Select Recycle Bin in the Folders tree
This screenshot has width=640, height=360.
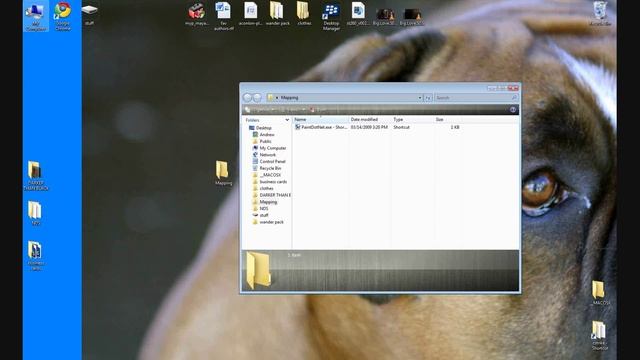tap(270, 169)
